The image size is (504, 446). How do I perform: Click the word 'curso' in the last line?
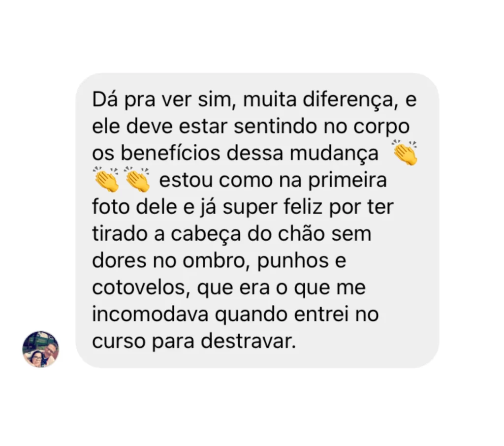(x=119, y=342)
